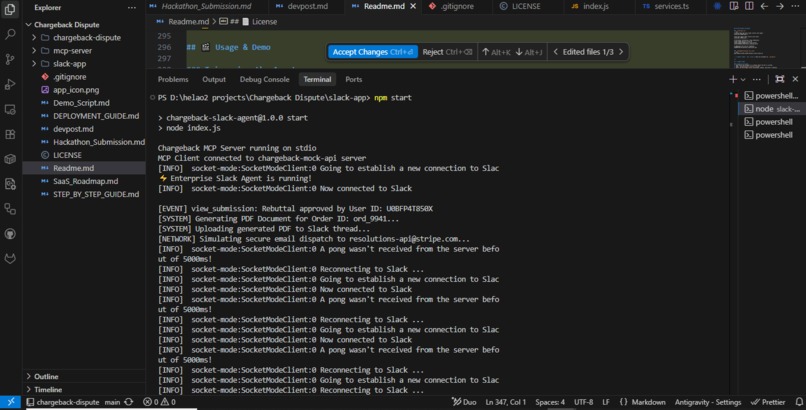
Task: Open the Explorer view in activity bar
Action: 10,9
